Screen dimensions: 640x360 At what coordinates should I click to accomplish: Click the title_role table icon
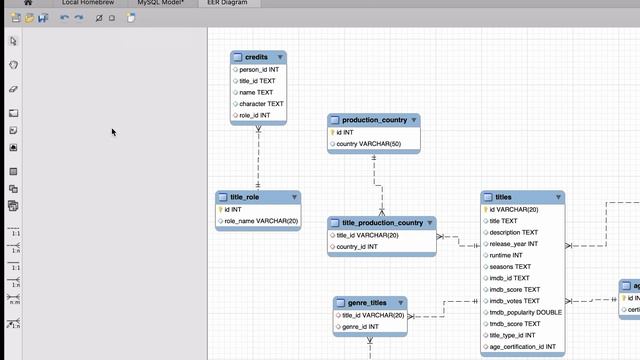[223, 197]
